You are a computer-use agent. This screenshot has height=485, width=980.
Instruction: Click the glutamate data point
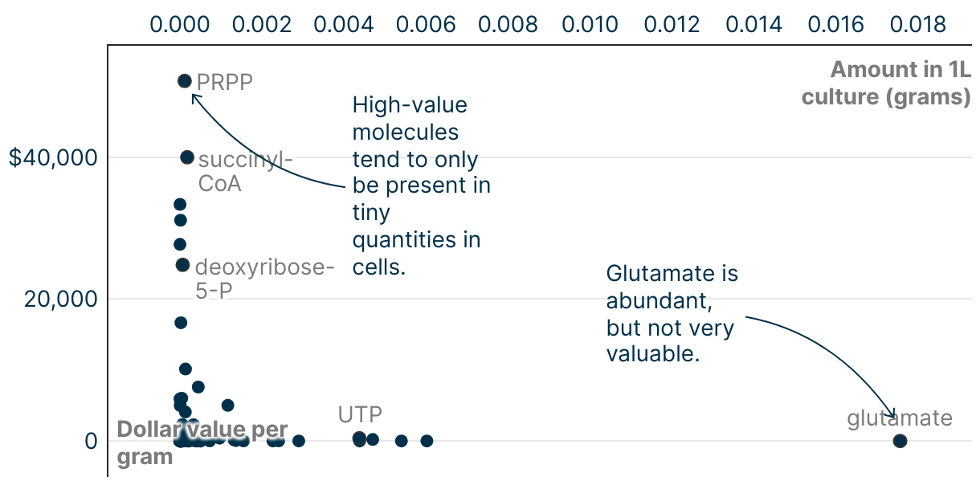(900, 441)
